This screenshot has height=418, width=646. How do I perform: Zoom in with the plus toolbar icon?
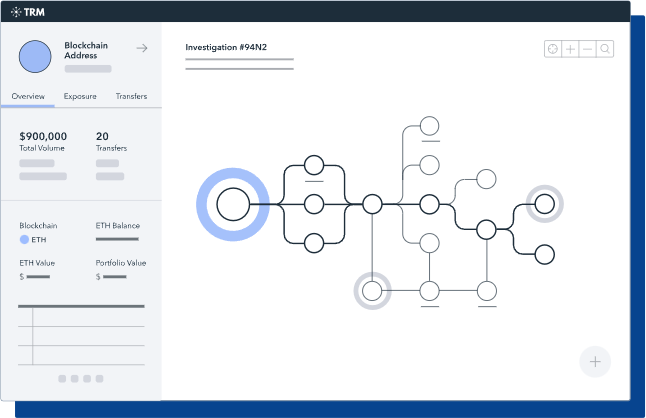click(x=570, y=49)
